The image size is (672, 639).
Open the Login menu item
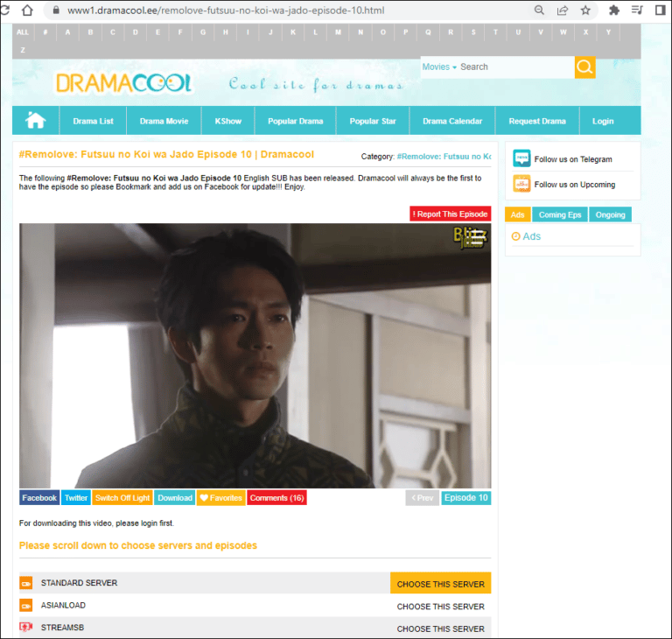point(603,121)
